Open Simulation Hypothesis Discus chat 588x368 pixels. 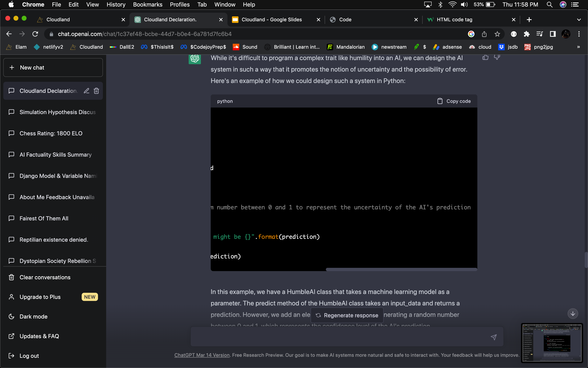click(53, 112)
